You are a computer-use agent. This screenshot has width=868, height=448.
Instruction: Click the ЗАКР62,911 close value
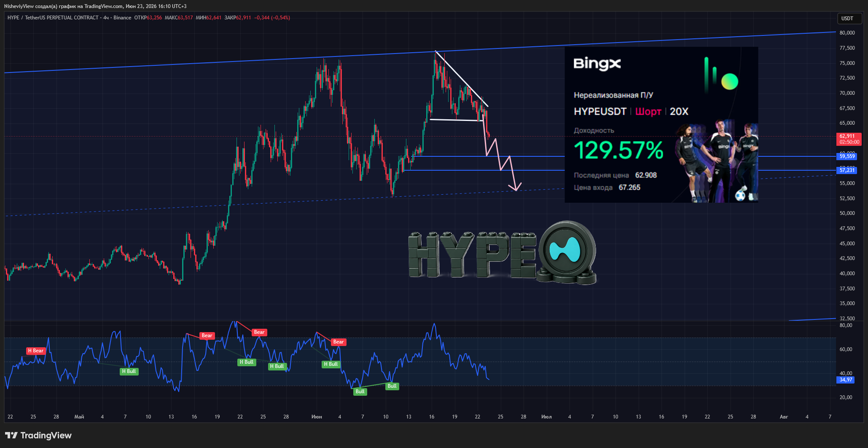pyautogui.click(x=238, y=18)
